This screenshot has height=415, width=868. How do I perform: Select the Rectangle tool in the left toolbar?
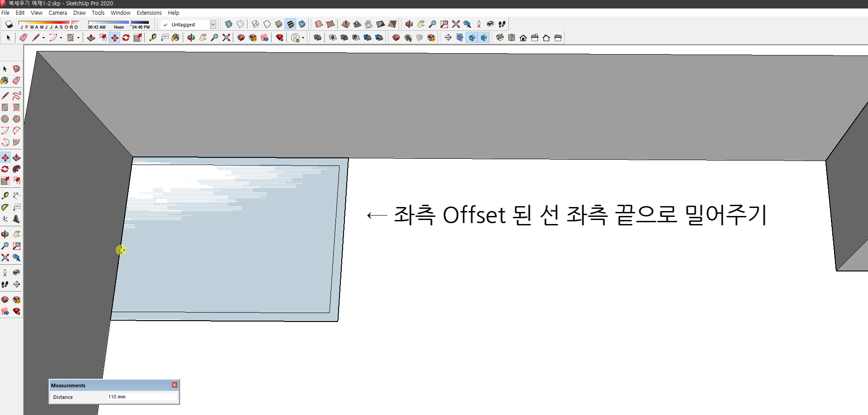(5, 107)
